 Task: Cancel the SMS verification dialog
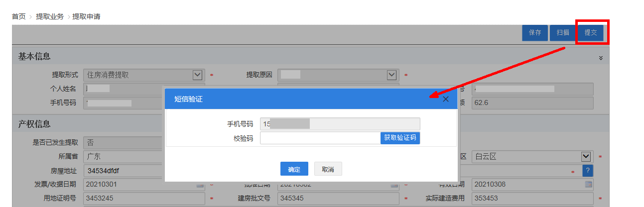(328, 169)
